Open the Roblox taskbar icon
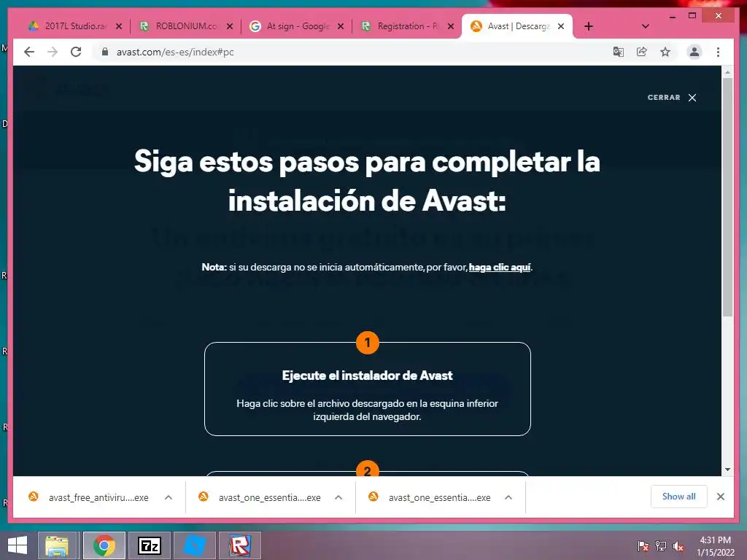 (x=240, y=545)
